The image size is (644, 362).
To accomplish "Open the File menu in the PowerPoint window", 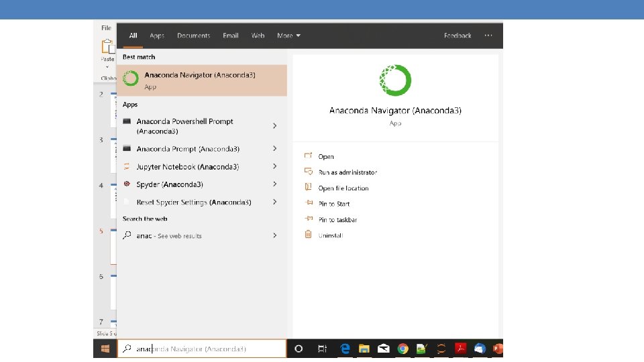I will pyautogui.click(x=107, y=28).
